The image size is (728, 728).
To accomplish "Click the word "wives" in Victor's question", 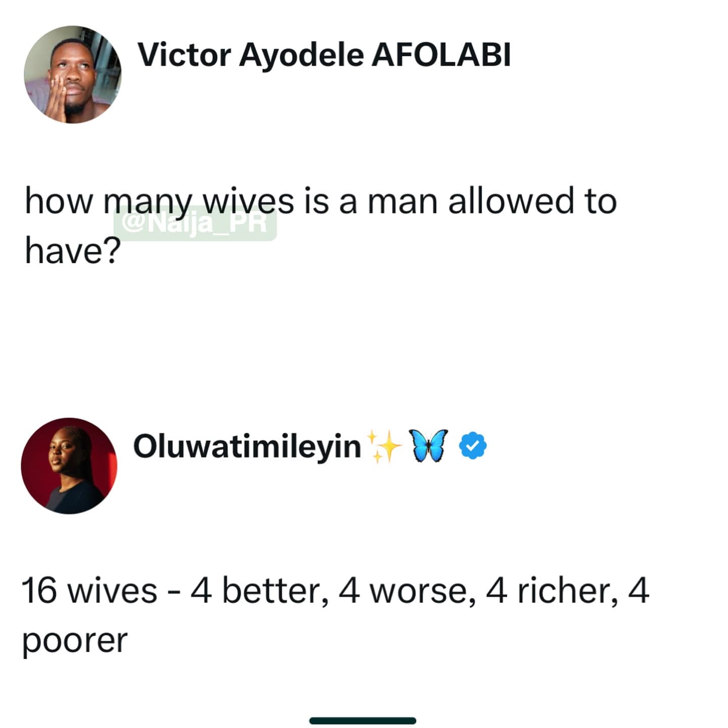I will (248, 201).
